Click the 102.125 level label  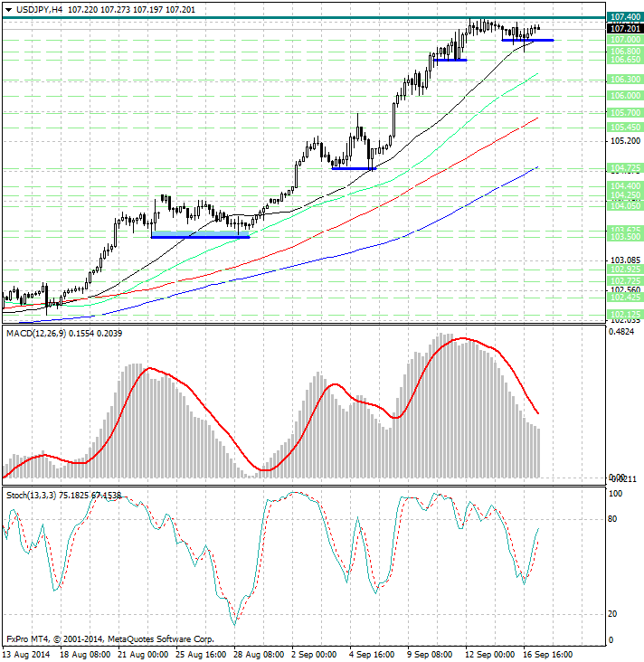click(x=625, y=315)
